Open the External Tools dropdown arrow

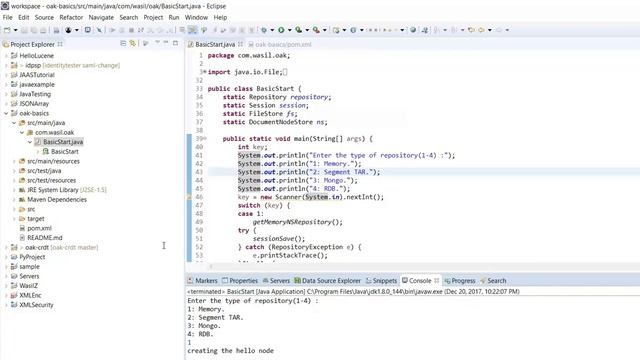point(325,30)
